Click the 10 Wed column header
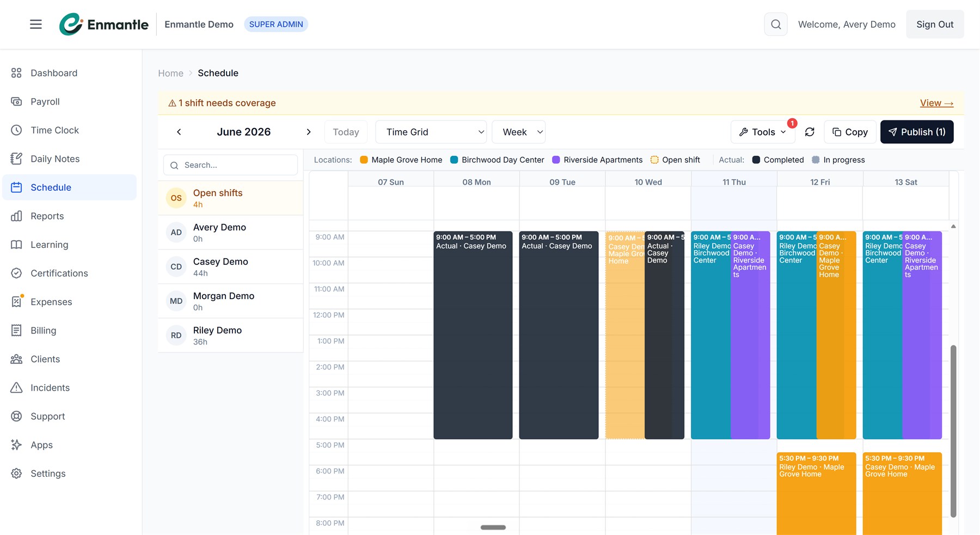Viewport: 980px width, 535px height. (648, 182)
